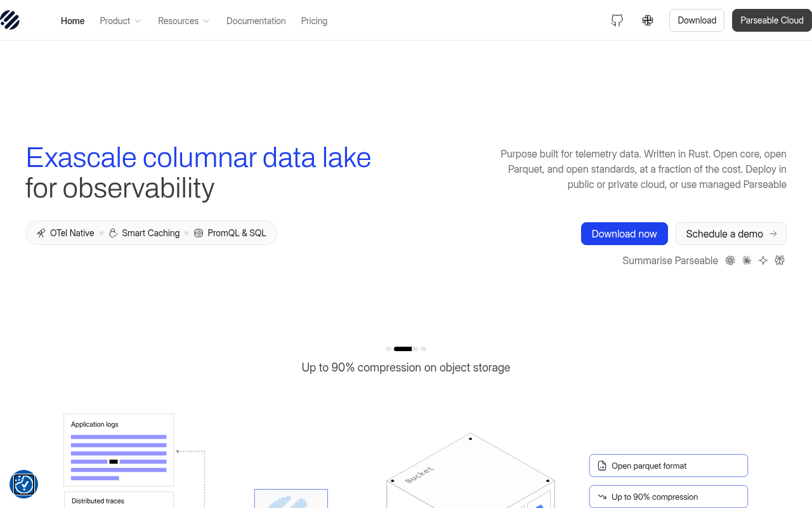Click the Parseable logo
Viewport: 812px width, 508px height.
(10, 20)
